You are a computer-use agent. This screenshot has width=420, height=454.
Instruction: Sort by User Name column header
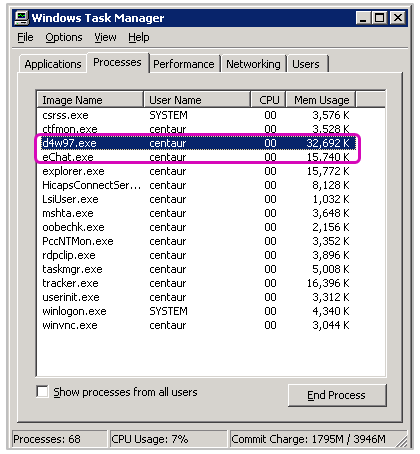pos(197,100)
